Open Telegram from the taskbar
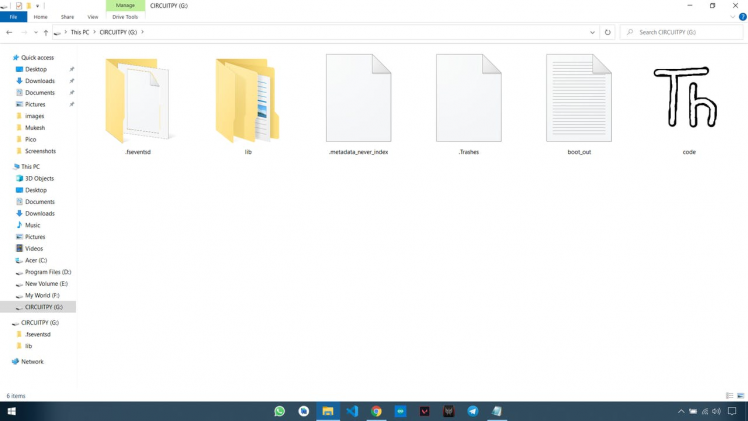The image size is (748, 421). 473,411
